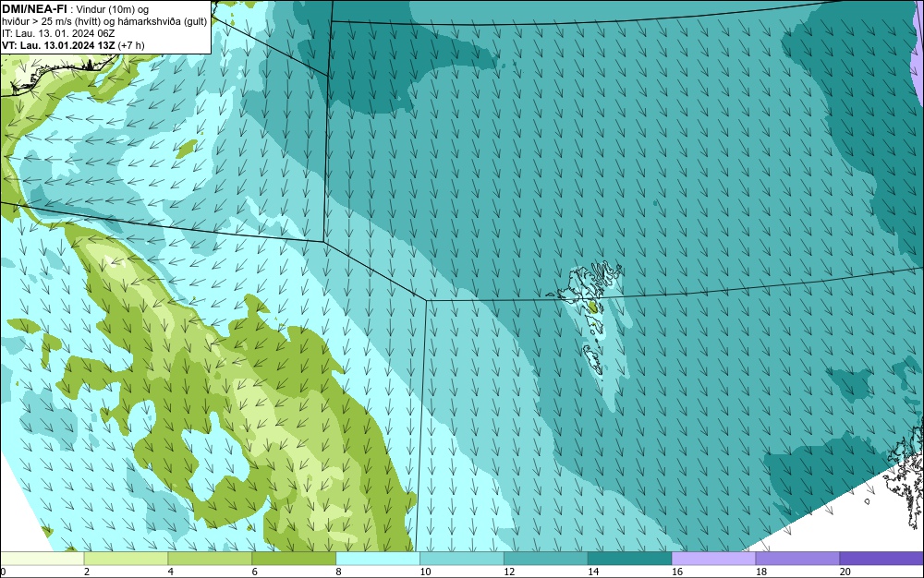Click the 10–12 m/s light teal legend swatch
Viewport: 924px width, 578px height.
[x=462, y=559]
